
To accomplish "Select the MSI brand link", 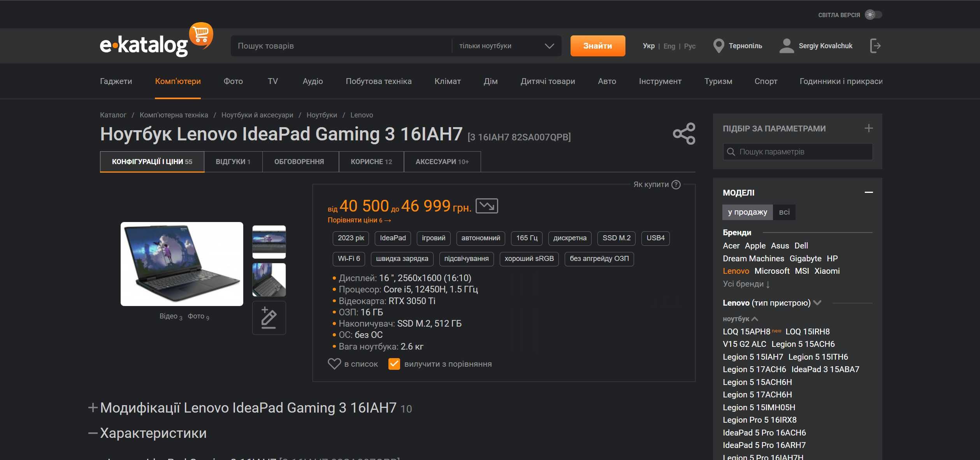I will 802,271.
